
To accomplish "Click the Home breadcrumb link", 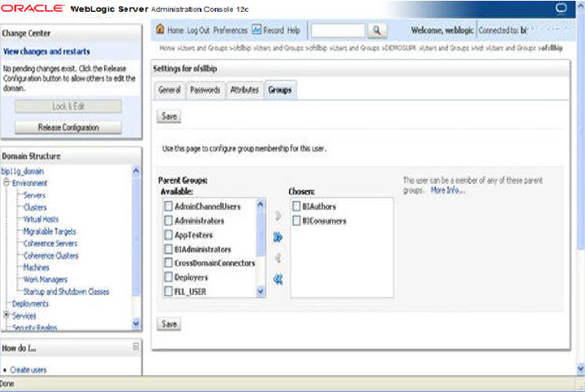I will (167, 48).
